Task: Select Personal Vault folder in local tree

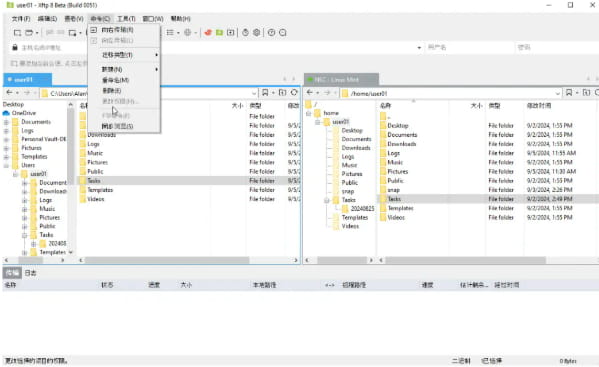Action: [39, 139]
